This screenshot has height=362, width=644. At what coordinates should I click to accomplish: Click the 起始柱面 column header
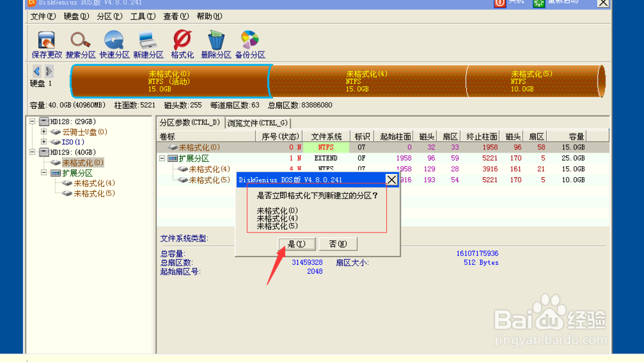click(x=395, y=137)
